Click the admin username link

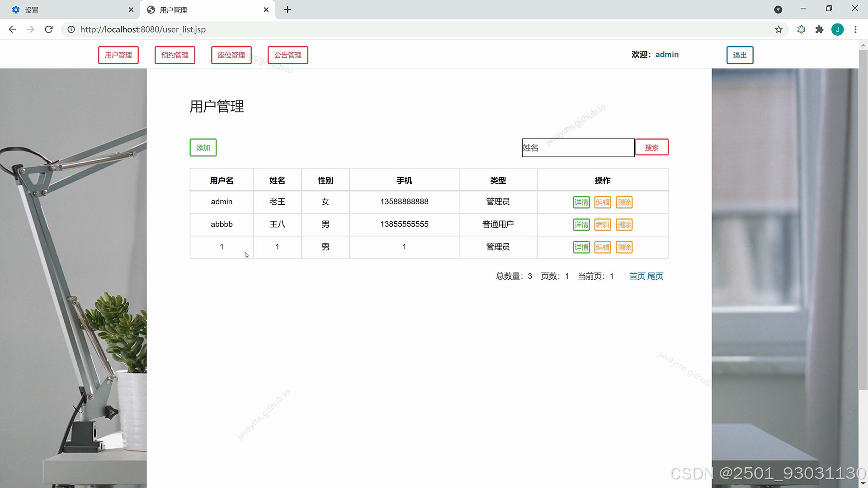pyautogui.click(x=667, y=54)
